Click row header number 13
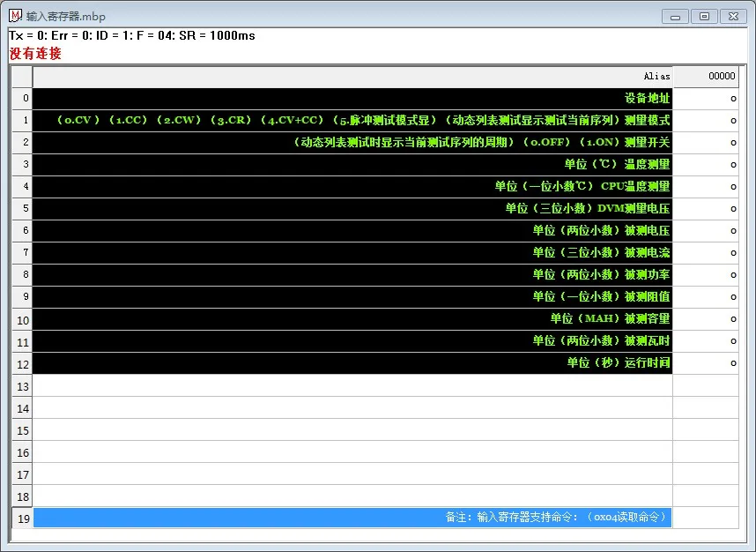 click(x=22, y=386)
